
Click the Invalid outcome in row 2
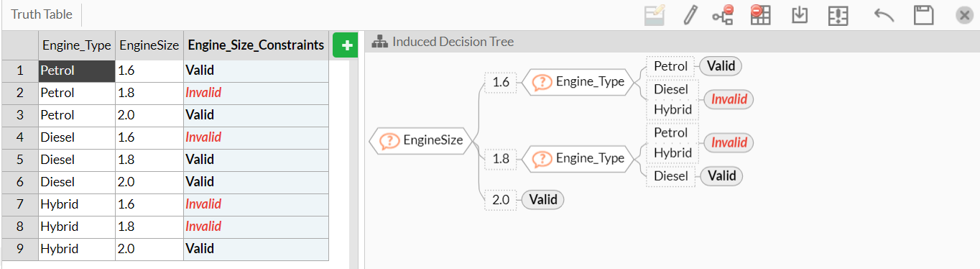pos(203,93)
